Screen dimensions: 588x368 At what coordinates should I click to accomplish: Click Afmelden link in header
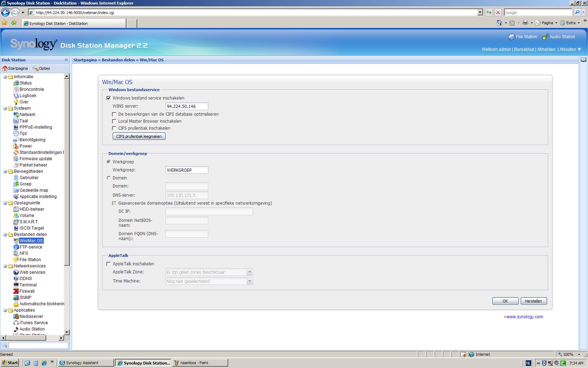point(546,49)
